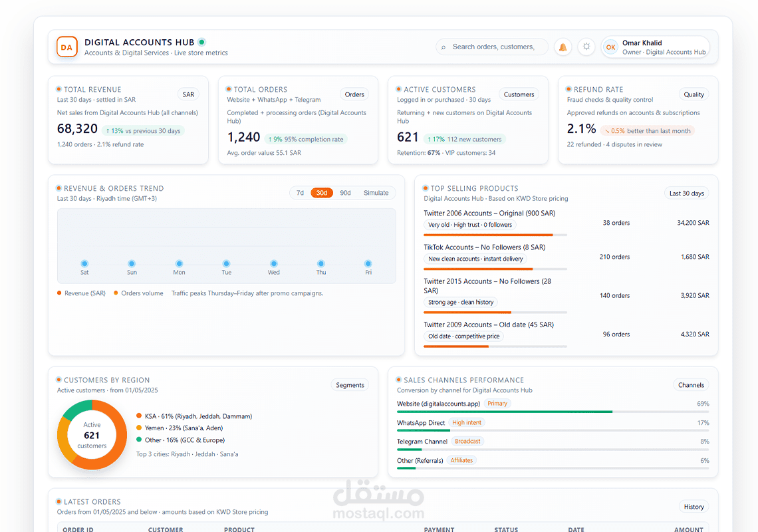This screenshot has width=758, height=532.
Task: Click the 13% vs previous 30 days badge
Action: [x=142, y=130]
